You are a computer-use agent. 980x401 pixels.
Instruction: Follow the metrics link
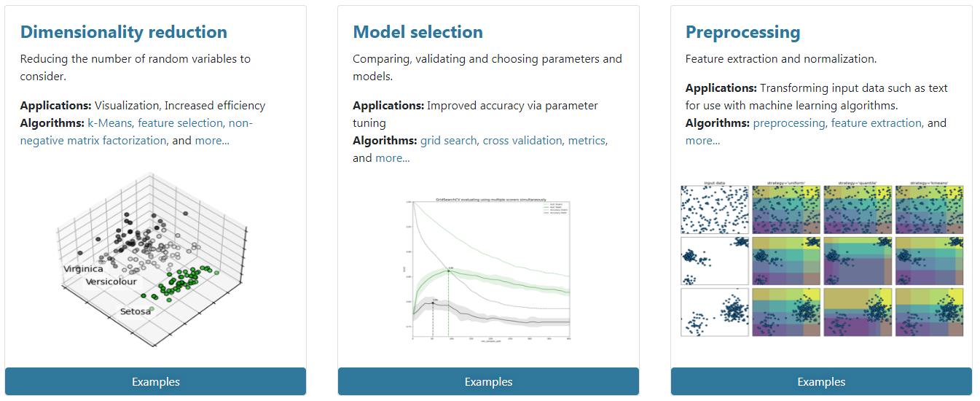click(x=587, y=141)
